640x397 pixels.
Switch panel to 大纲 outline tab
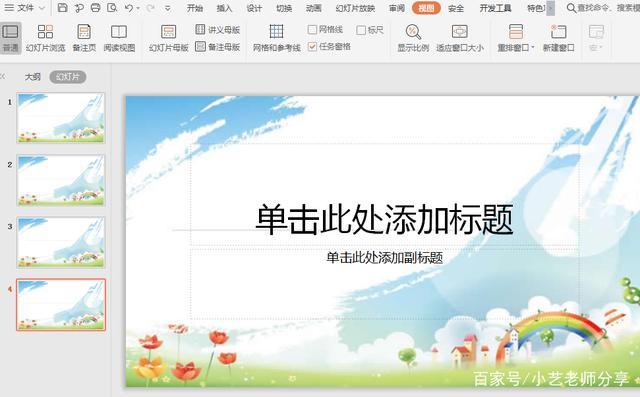click(x=33, y=77)
